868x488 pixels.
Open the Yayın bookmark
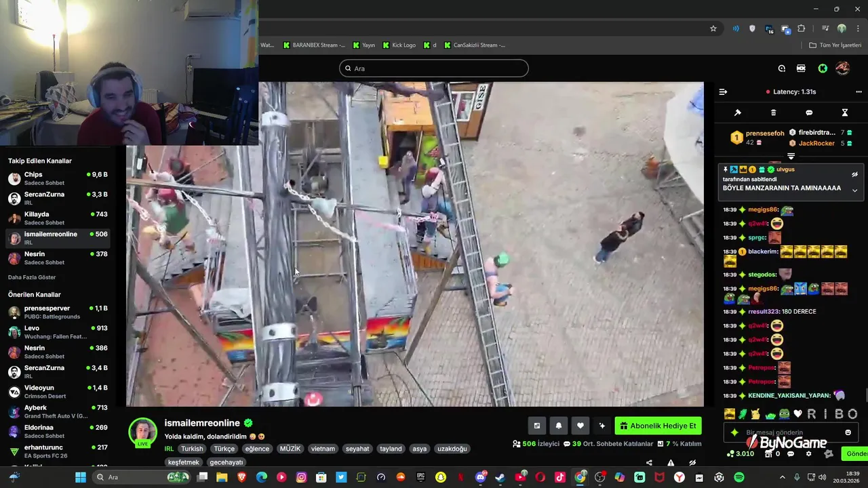[x=363, y=45]
